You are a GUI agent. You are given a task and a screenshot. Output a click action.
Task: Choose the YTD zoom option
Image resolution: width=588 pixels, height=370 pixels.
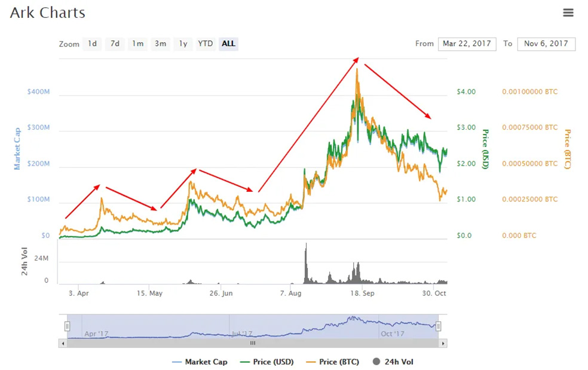pos(206,44)
